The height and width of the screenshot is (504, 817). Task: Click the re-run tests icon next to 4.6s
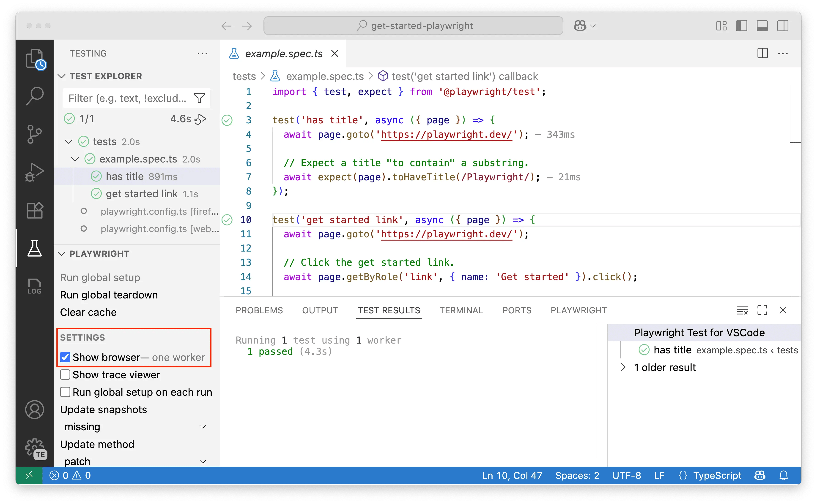pos(201,119)
